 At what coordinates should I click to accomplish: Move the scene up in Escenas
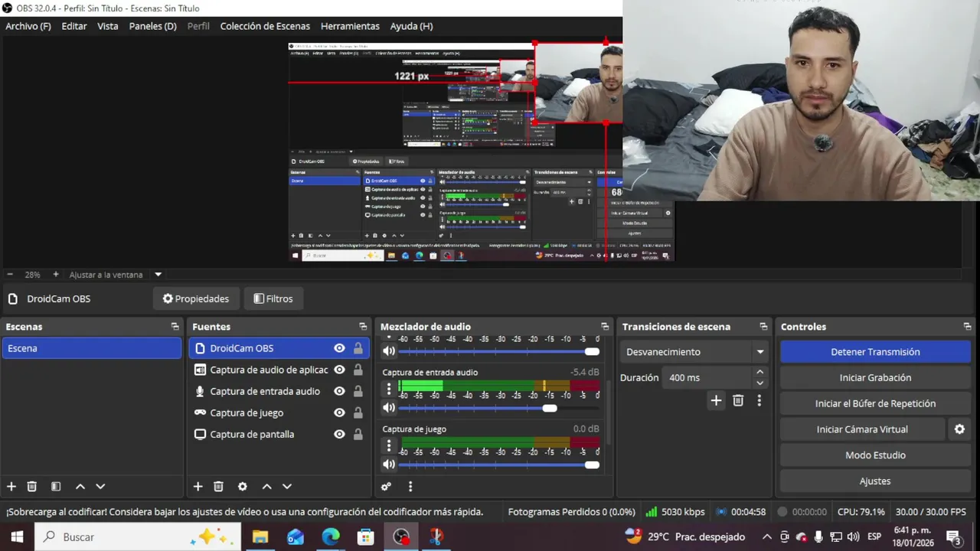pyautogui.click(x=80, y=486)
